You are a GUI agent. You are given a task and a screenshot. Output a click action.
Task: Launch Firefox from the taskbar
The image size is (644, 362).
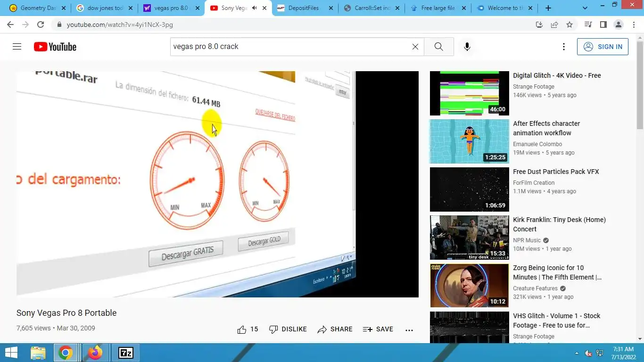coord(95,353)
